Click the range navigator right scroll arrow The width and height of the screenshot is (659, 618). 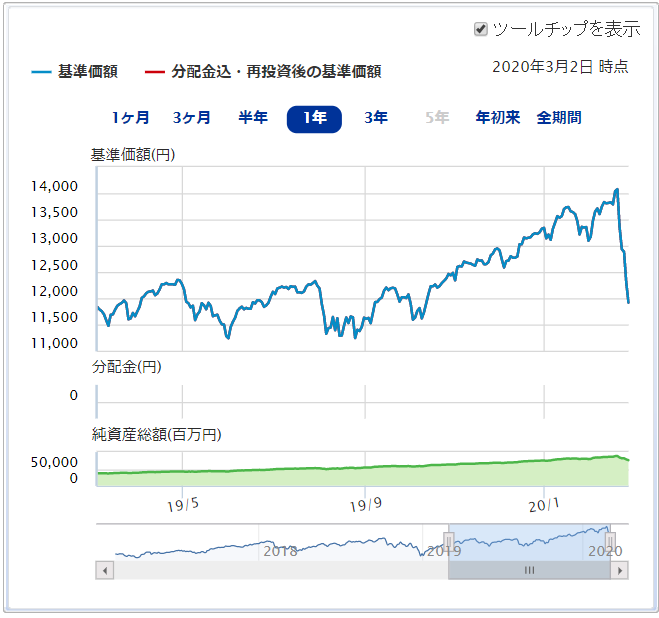619,570
